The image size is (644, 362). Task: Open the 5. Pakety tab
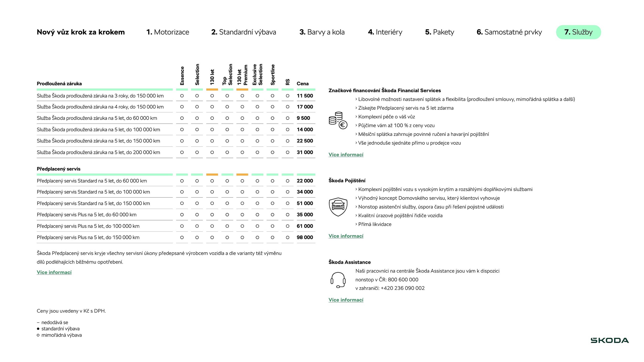click(x=440, y=32)
